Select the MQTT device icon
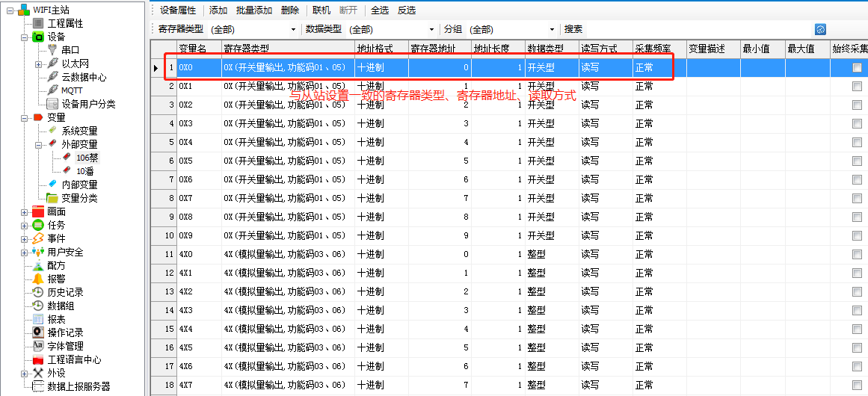Image resolution: width=868 pixels, height=396 pixels. point(52,90)
